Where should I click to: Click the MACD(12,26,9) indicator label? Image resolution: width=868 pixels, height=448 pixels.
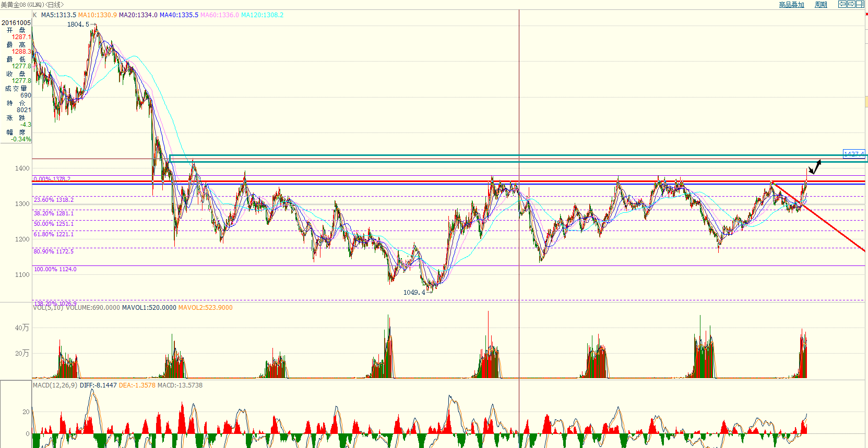click(x=55, y=385)
